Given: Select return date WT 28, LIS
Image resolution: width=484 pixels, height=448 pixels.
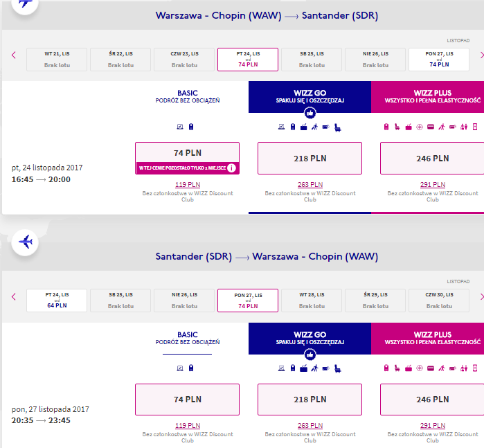Looking at the screenshot, I should [x=312, y=301].
